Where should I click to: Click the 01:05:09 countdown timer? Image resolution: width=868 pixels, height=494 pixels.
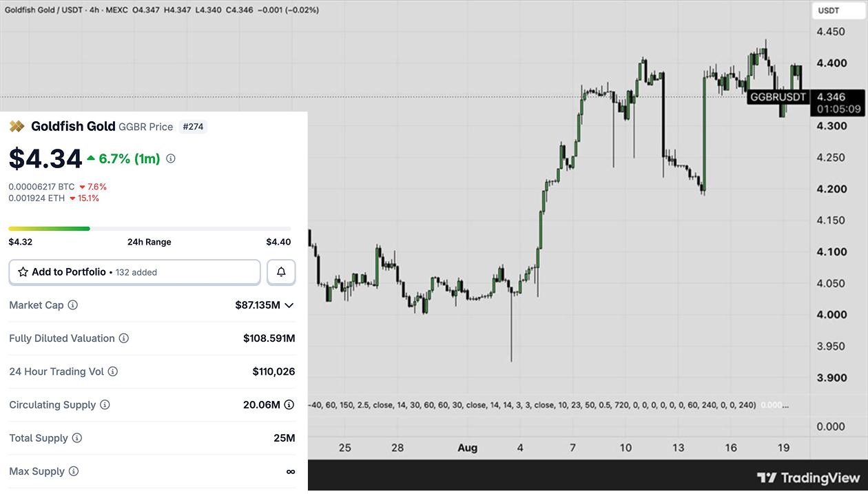838,109
